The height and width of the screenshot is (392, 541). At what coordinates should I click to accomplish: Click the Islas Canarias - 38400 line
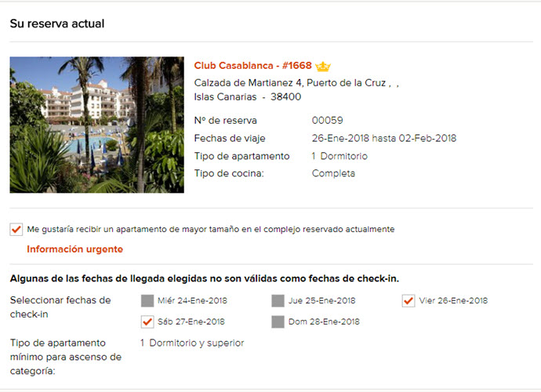tap(247, 97)
